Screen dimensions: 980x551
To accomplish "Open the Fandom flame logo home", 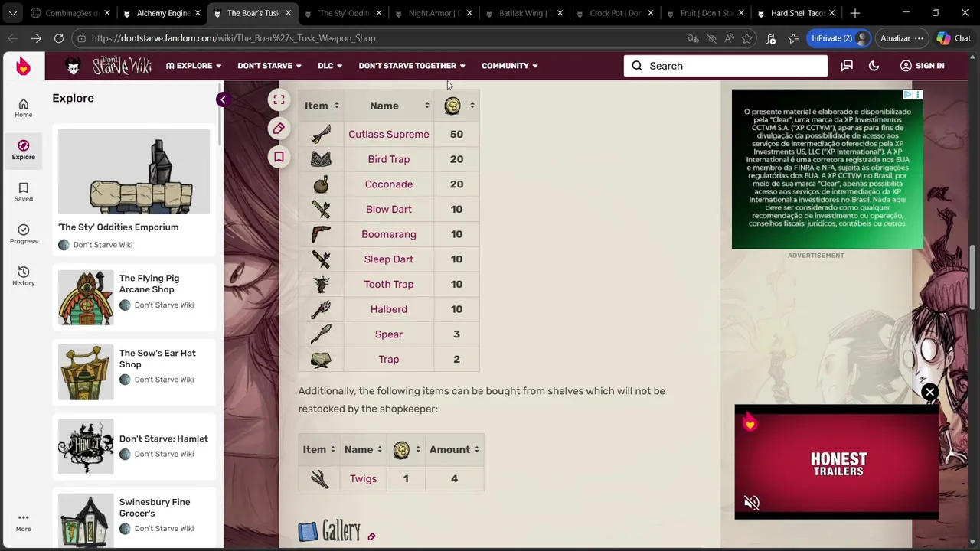I will tap(23, 66).
